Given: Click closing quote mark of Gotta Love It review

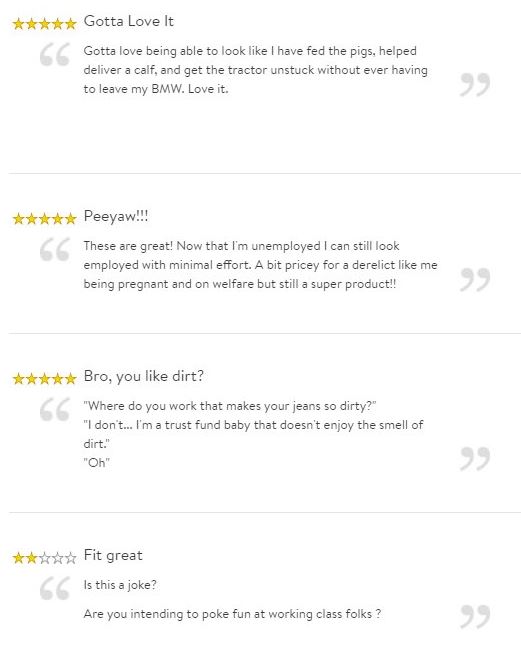Looking at the screenshot, I should pos(475,85).
